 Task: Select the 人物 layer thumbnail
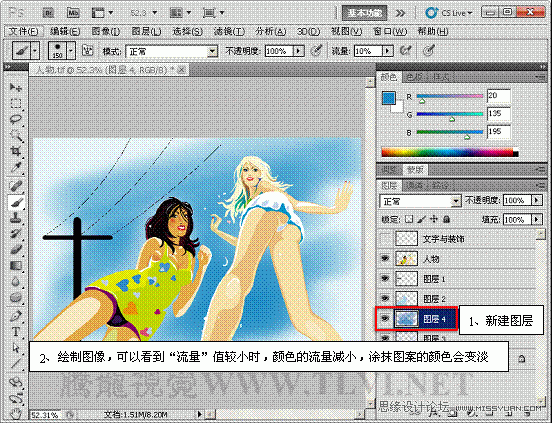point(407,259)
